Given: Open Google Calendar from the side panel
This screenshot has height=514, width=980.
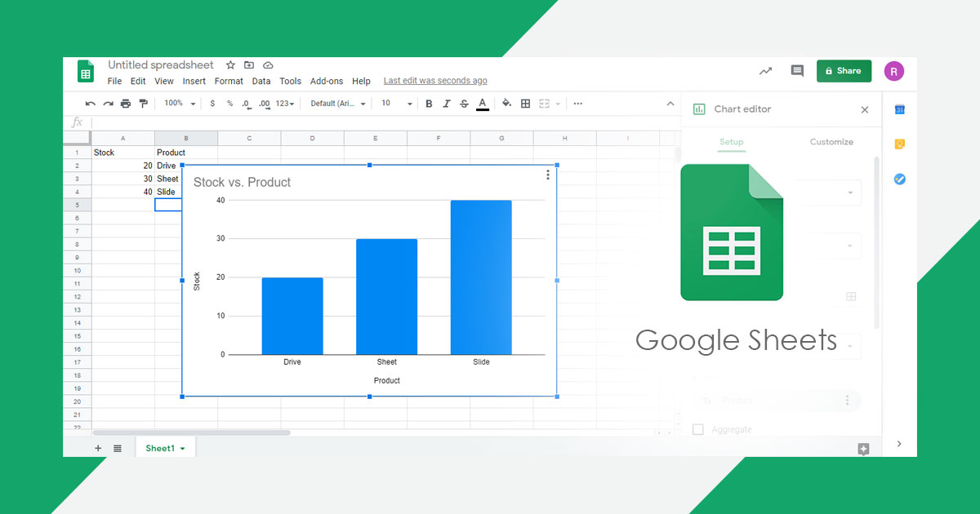Looking at the screenshot, I should pyautogui.click(x=899, y=109).
